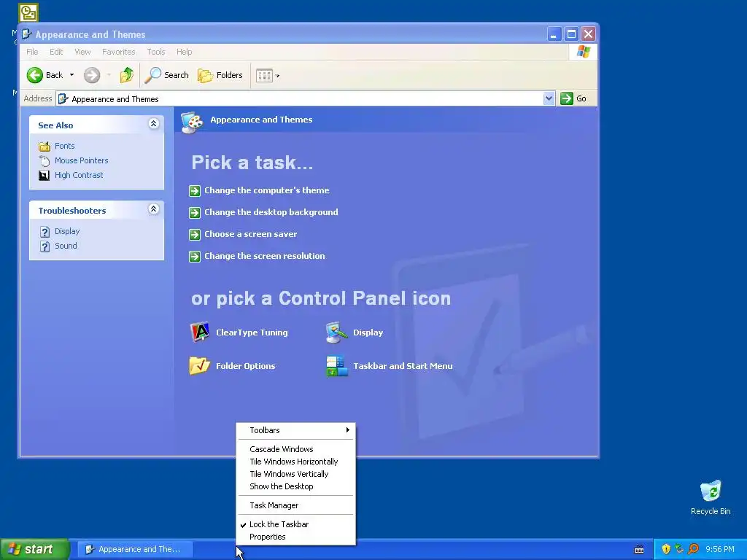Uncheck Lock the Taskbar in context menu
The height and width of the screenshot is (560, 747).
(x=296, y=524)
